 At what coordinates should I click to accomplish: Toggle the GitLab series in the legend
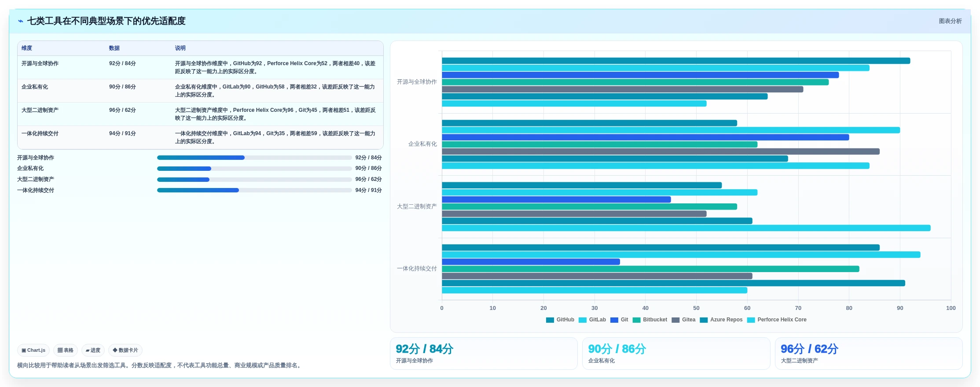(x=592, y=320)
